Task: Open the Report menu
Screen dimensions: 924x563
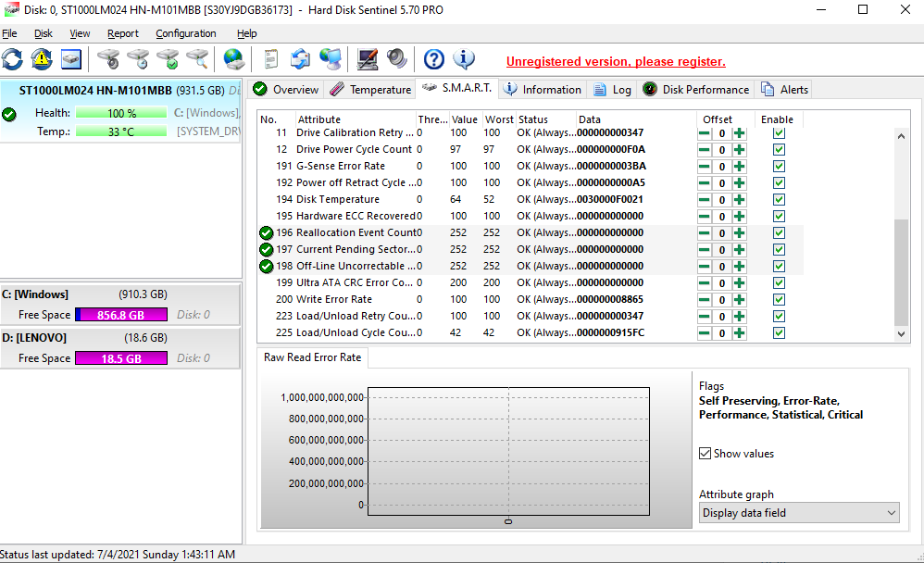Action: point(122,33)
